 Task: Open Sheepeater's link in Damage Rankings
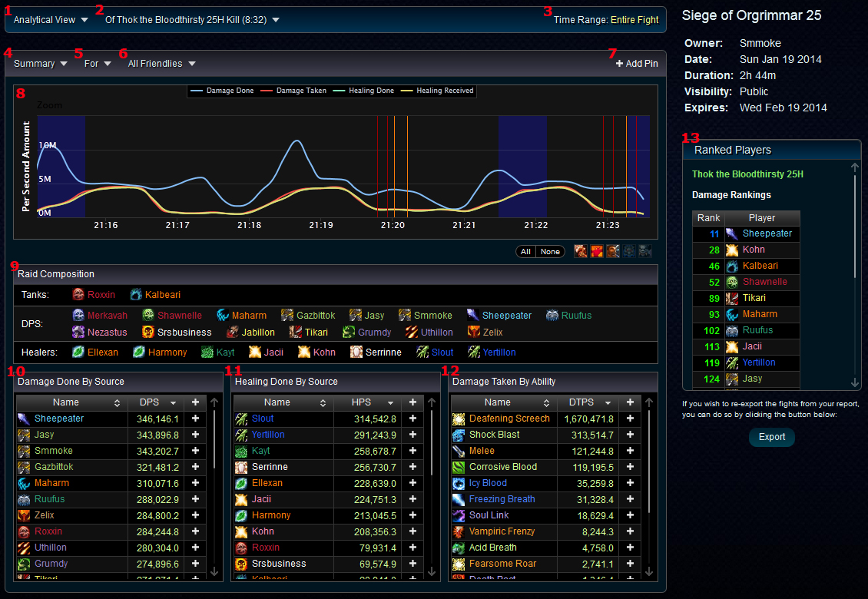coord(767,233)
